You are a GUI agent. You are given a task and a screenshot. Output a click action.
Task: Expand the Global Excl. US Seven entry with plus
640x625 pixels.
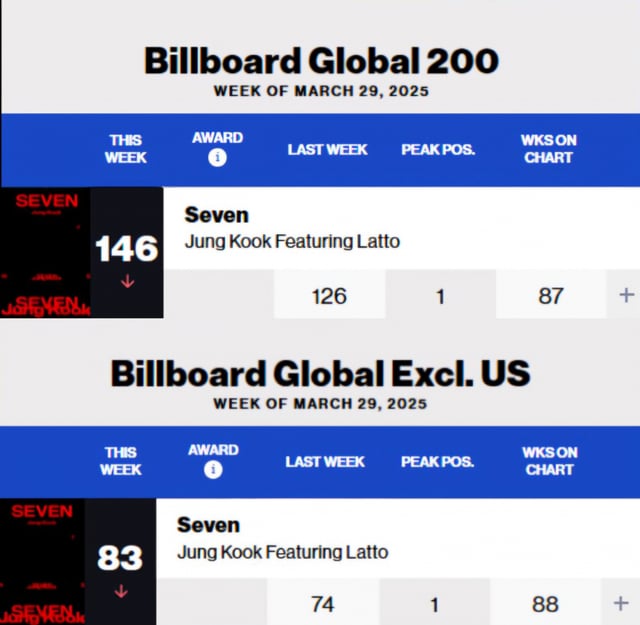[621, 603]
